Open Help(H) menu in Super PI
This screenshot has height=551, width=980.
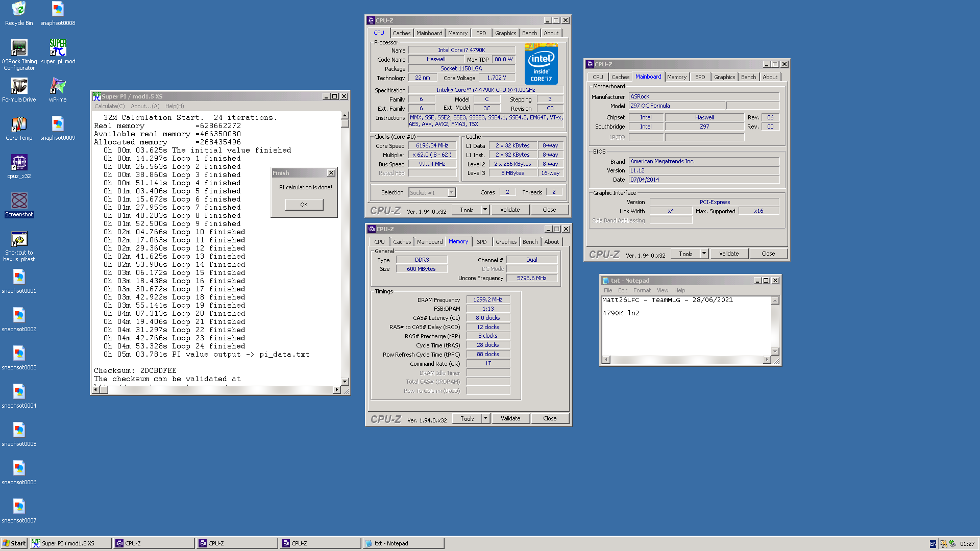tap(174, 106)
